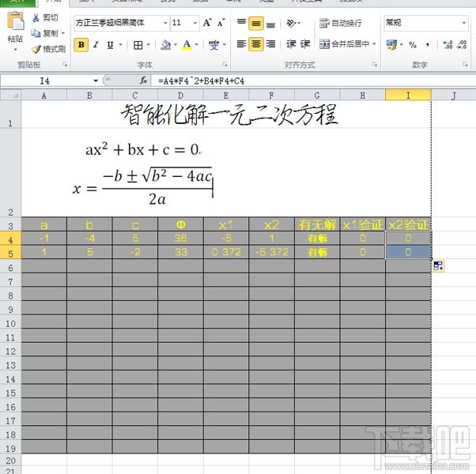Screen dimensions: 476x474
Task: Open merge options dropdown arrow
Action: (x=374, y=44)
